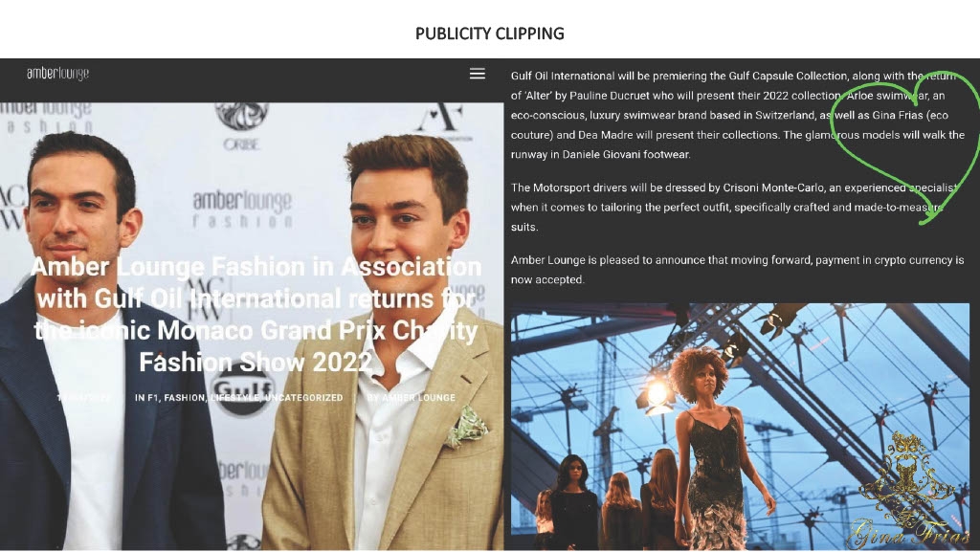Image resolution: width=980 pixels, height=552 pixels.
Task: Open the F1 category link
Action: 152,398
